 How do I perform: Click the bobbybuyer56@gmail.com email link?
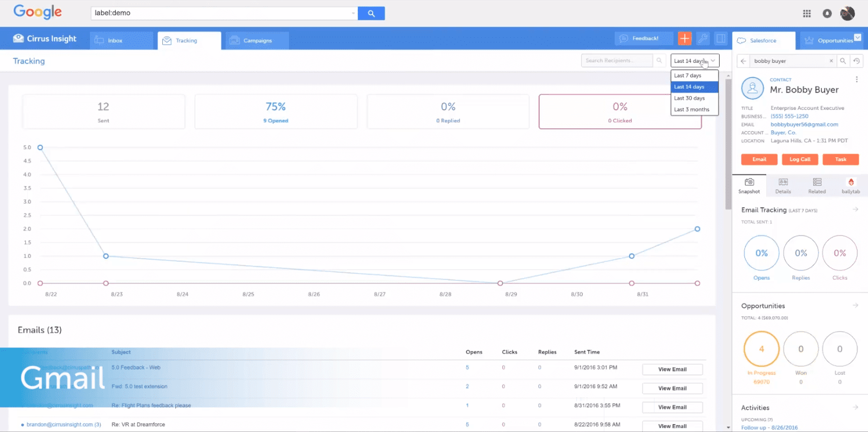point(804,125)
